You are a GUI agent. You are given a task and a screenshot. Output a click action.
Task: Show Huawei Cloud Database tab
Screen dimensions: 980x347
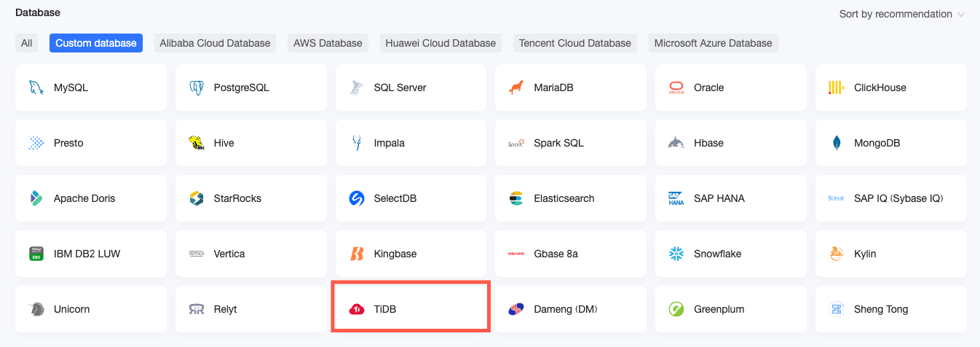tap(440, 43)
